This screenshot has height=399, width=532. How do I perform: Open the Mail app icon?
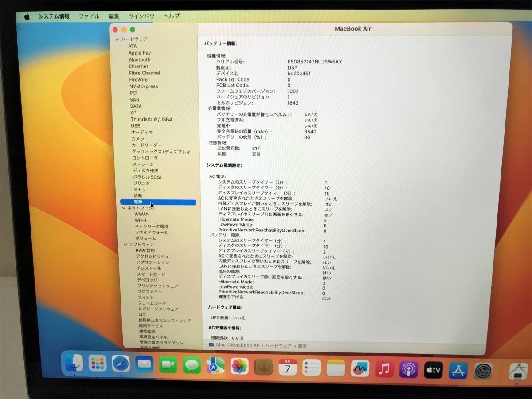click(x=144, y=364)
